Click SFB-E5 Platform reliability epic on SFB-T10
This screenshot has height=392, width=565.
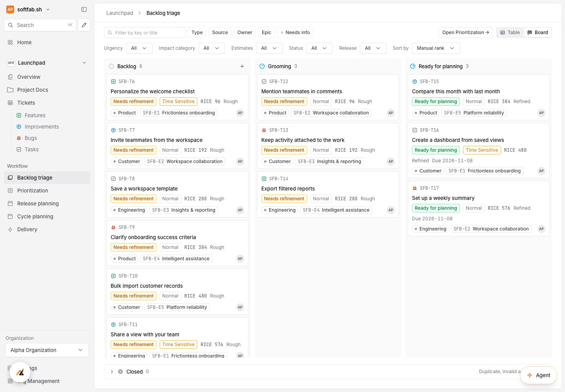(177, 307)
